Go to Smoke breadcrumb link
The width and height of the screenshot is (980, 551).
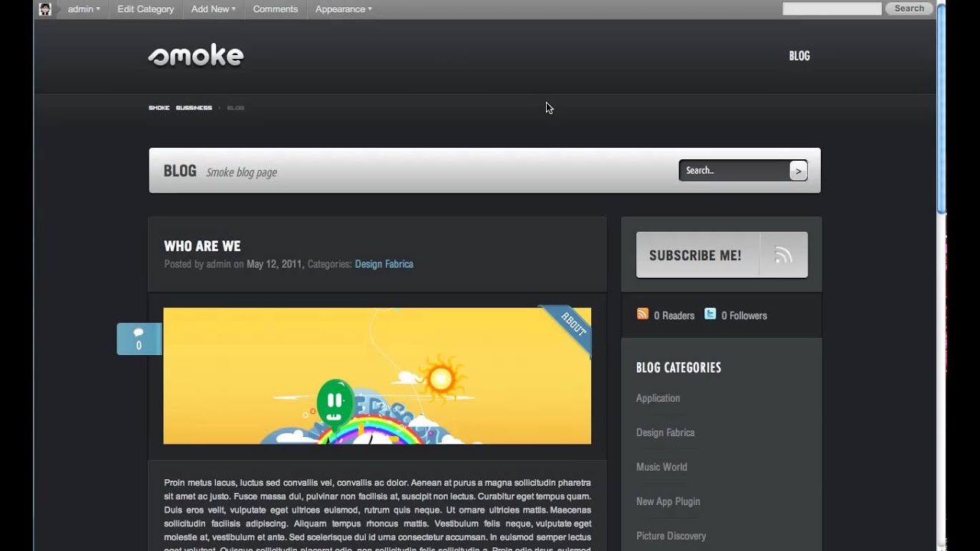coord(158,108)
